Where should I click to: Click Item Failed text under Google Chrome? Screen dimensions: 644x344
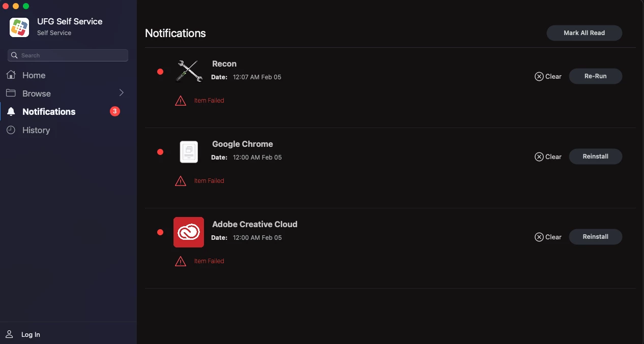209,181
